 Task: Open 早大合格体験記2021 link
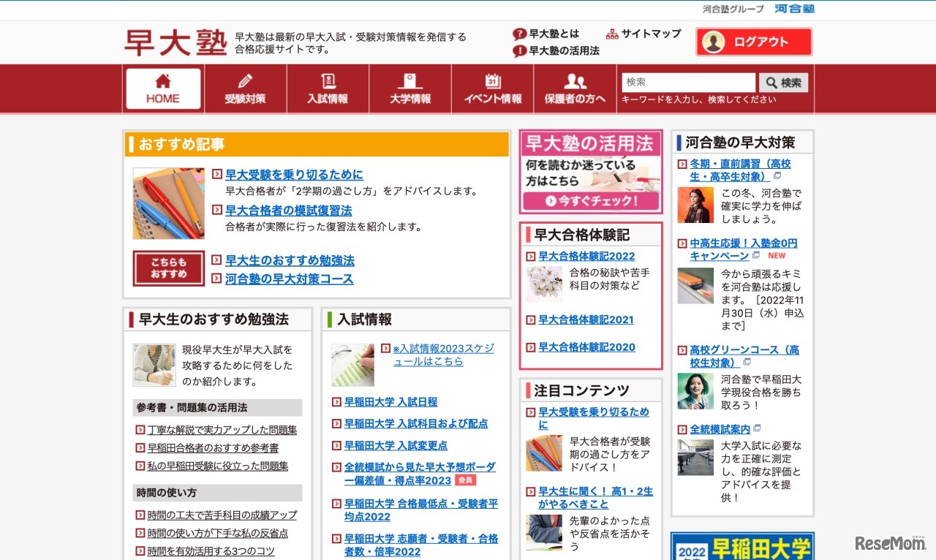(586, 319)
